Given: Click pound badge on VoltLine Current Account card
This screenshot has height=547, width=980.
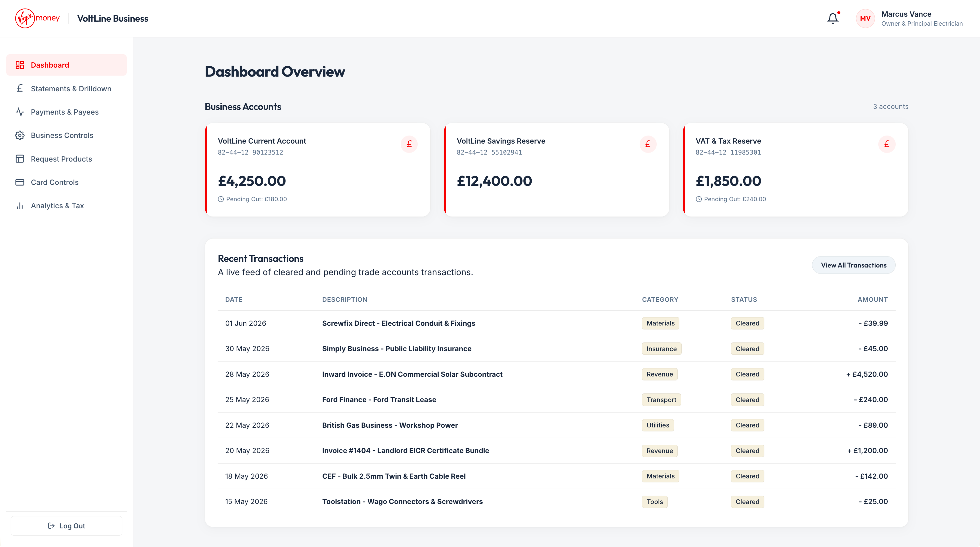Looking at the screenshot, I should pos(409,144).
